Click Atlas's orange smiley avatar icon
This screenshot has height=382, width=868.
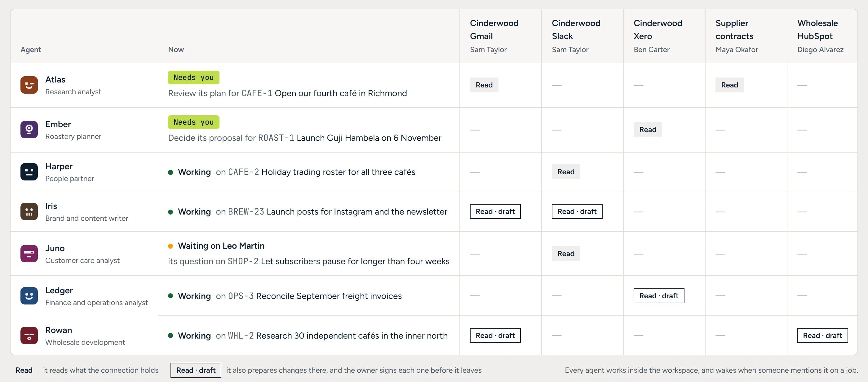click(29, 85)
